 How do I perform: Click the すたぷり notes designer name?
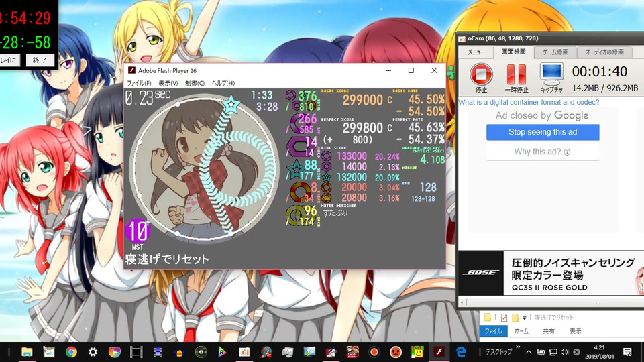(x=335, y=213)
